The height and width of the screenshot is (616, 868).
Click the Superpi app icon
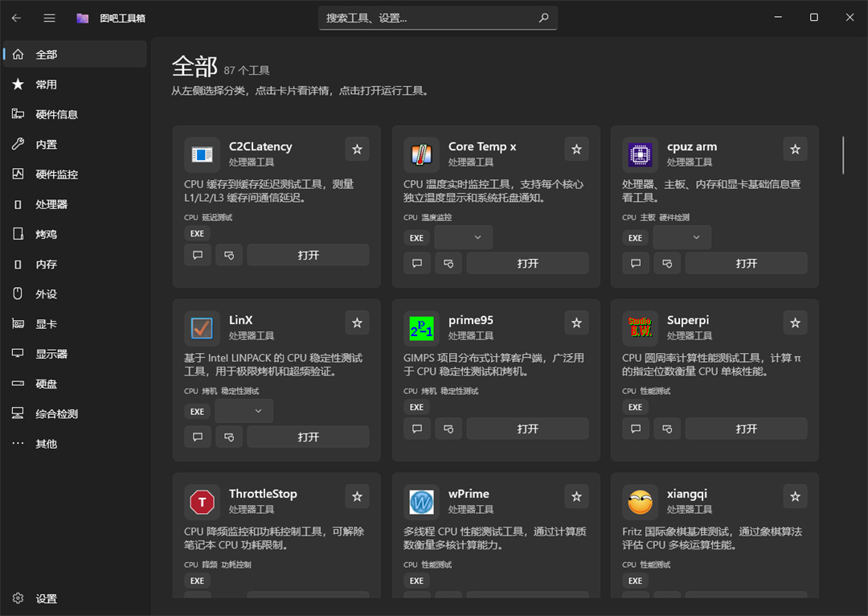640,328
